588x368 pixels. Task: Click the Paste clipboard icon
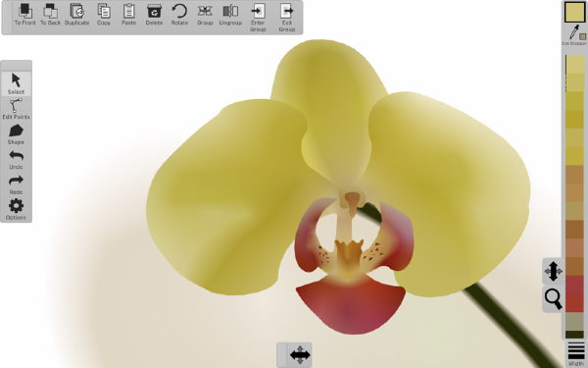(x=128, y=15)
